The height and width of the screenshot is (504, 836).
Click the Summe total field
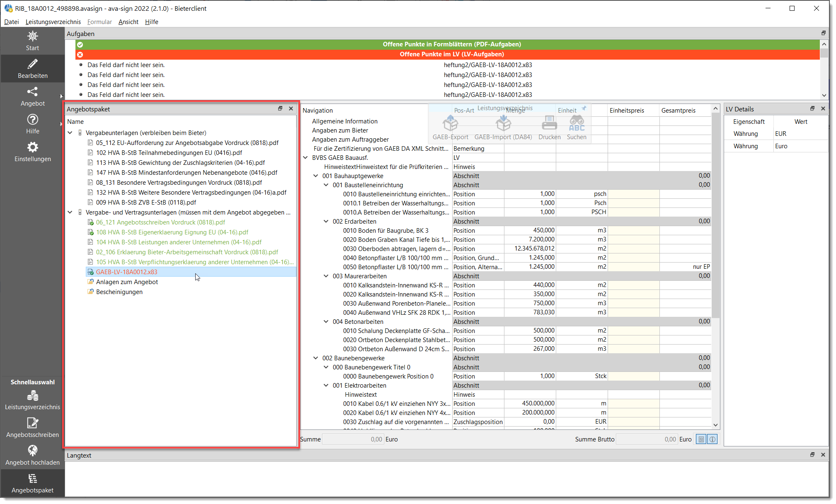point(353,439)
